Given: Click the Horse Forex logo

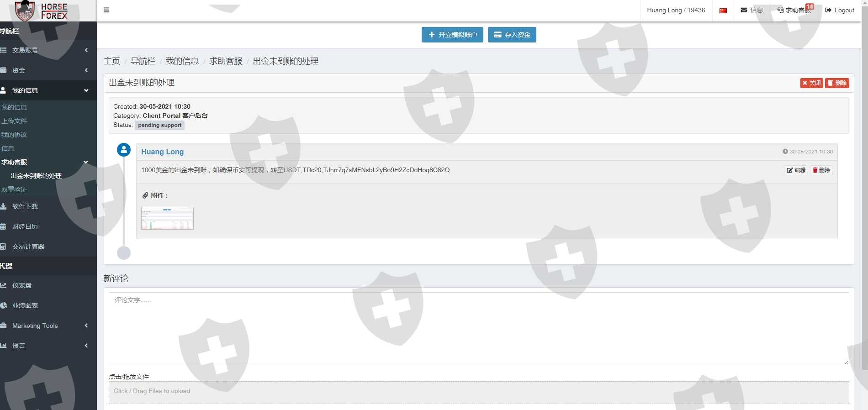Looking at the screenshot, I should coord(41,11).
